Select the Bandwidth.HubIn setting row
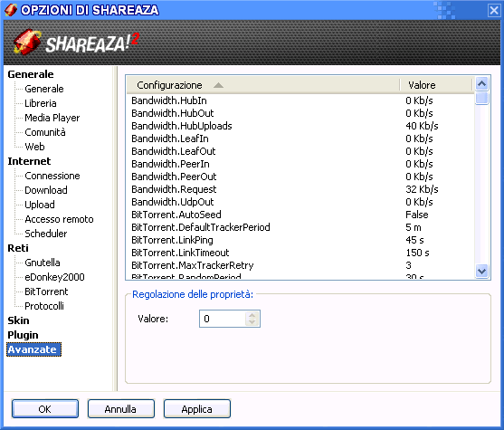The image size is (504, 430). coord(300,100)
